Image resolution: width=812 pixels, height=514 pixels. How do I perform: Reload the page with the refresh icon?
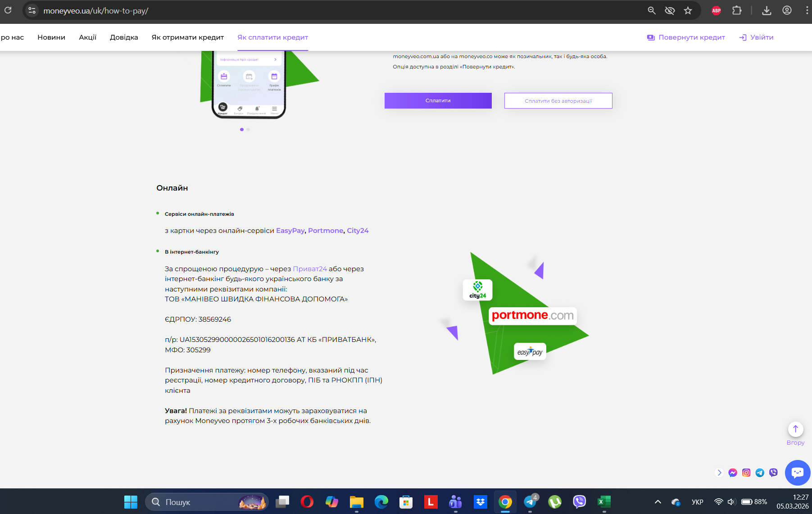pos(8,10)
